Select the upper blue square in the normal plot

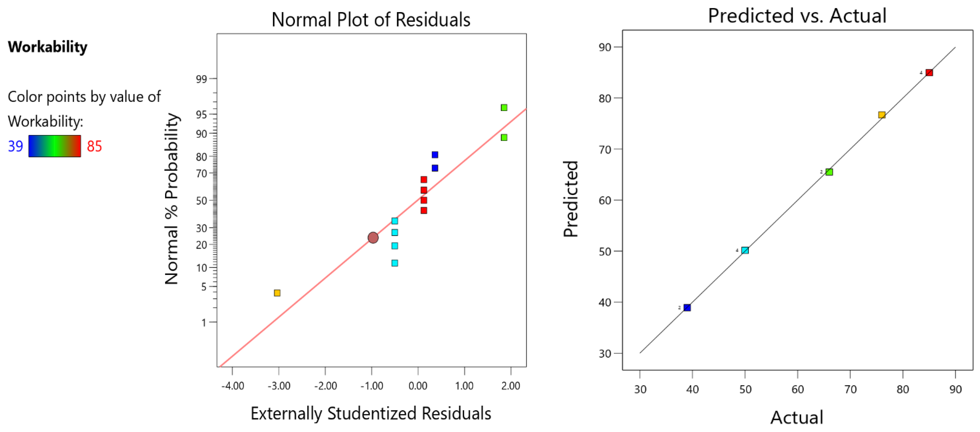(434, 155)
